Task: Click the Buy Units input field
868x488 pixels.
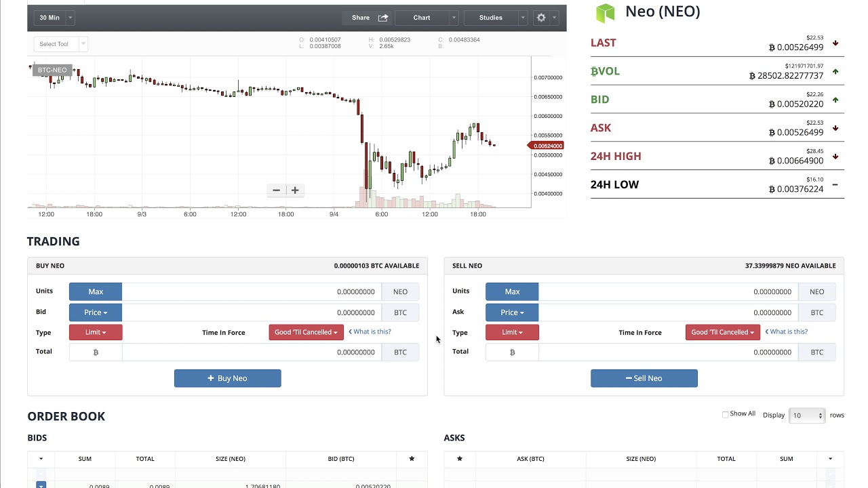Action: [x=252, y=291]
